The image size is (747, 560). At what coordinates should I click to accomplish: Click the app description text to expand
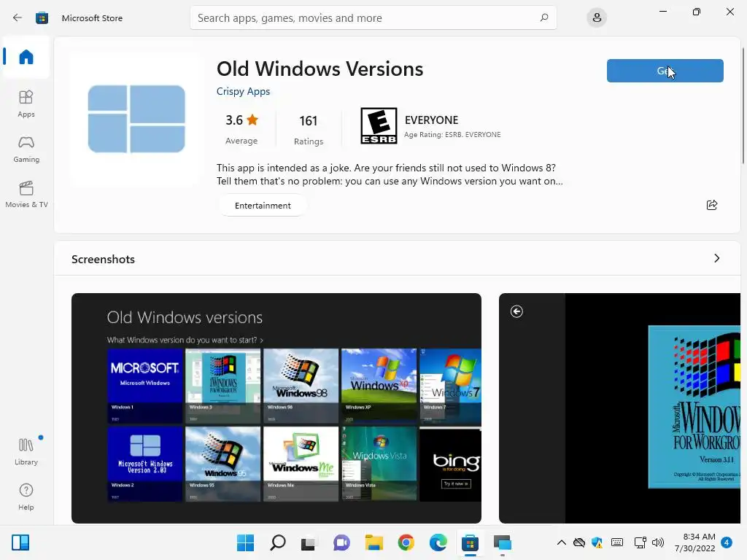(x=390, y=174)
